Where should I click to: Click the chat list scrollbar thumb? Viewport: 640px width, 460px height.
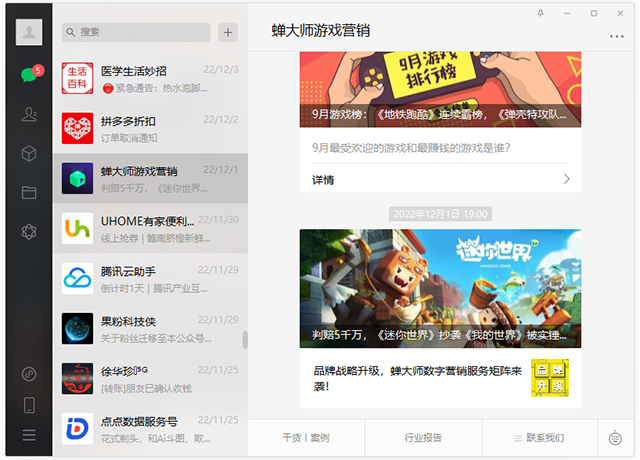point(245,340)
